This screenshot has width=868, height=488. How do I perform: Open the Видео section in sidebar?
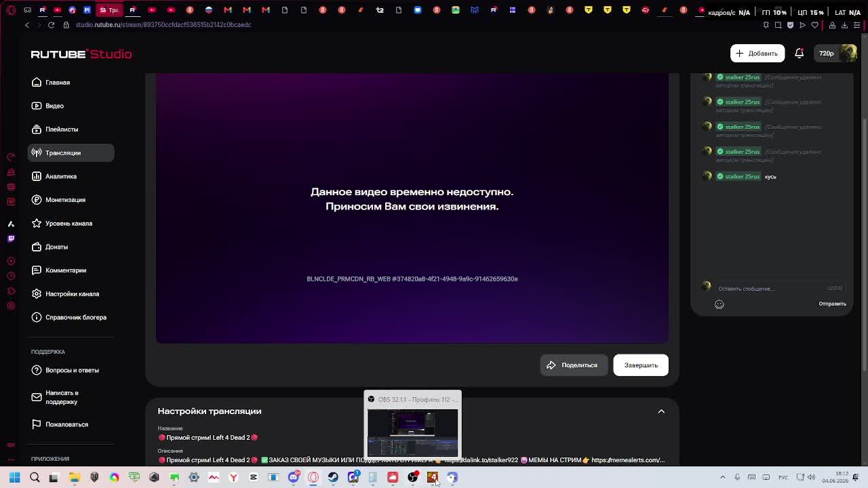point(71,106)
